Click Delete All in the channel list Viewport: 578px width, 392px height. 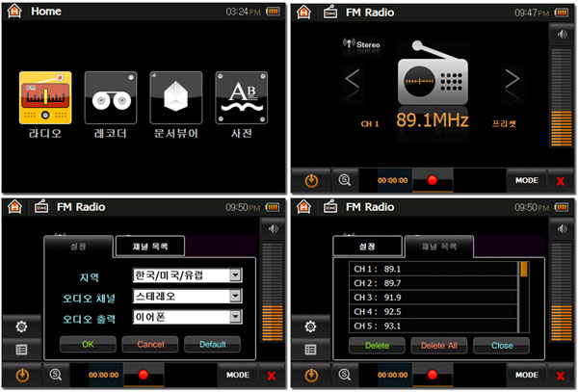point(438,344)
